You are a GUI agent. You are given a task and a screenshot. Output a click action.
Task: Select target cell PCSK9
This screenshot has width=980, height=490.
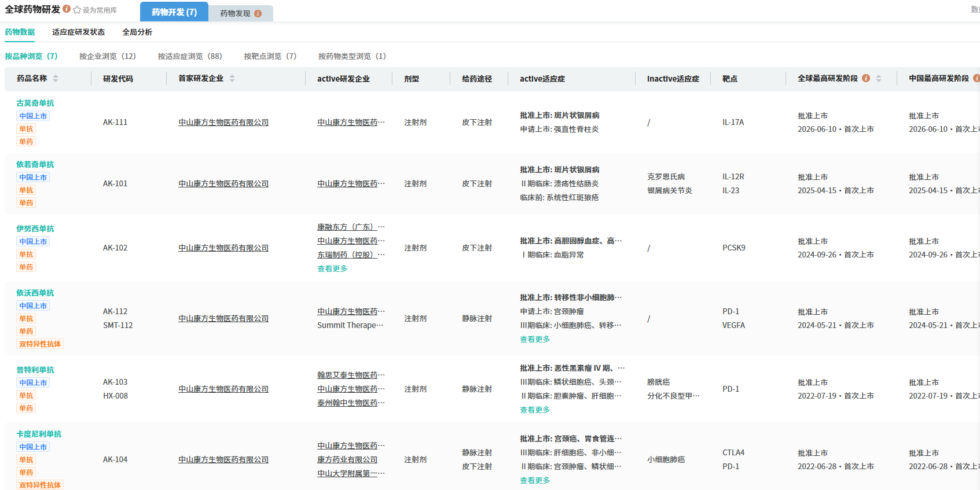[734, 248]
